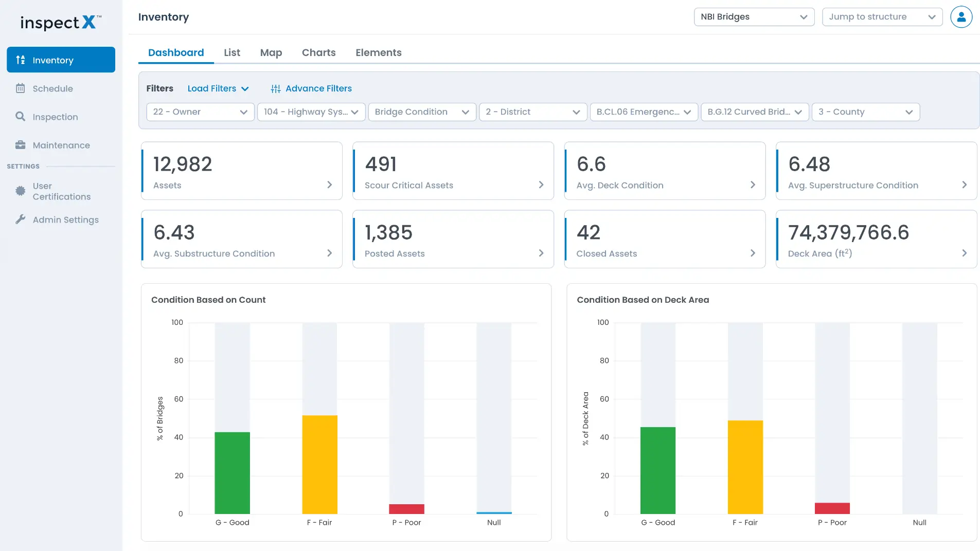Select the Dashboard tab

[176, 52]
